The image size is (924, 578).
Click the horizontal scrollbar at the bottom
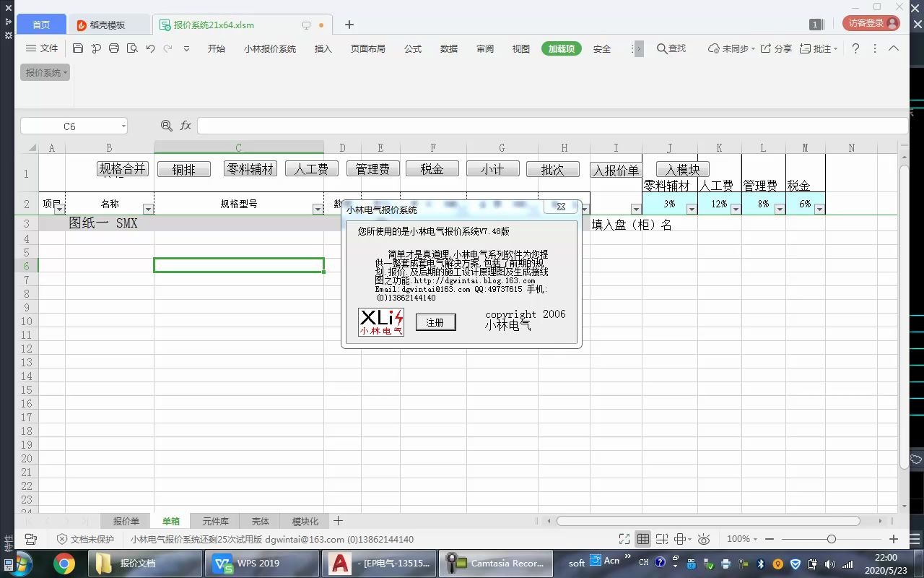tap(708, 521)
